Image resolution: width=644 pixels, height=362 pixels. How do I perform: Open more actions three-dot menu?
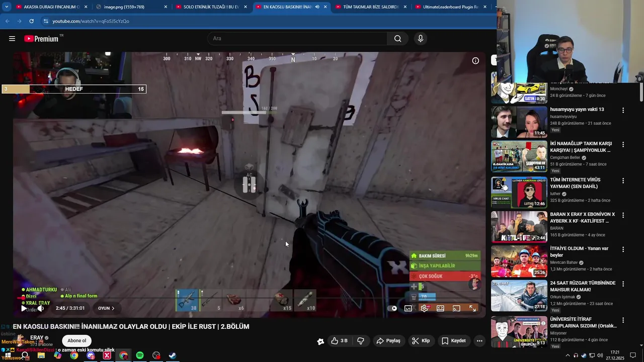click(x=479, y=341)
